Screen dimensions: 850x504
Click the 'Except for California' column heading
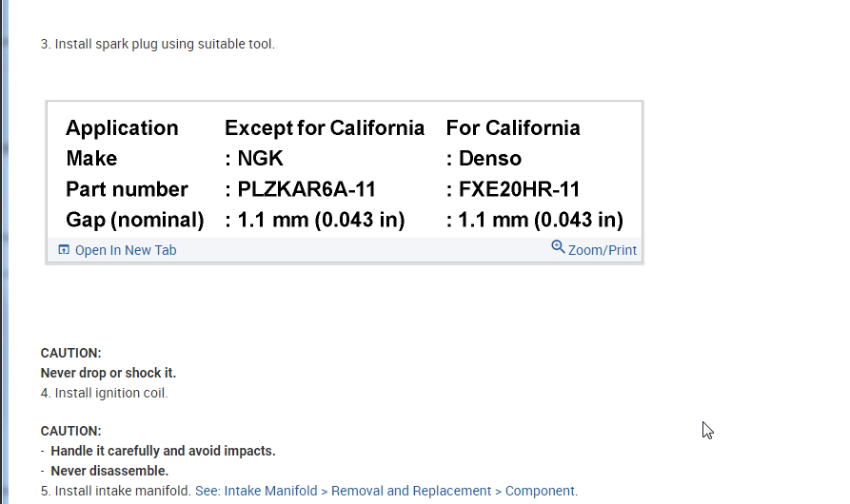pos(325,128)
